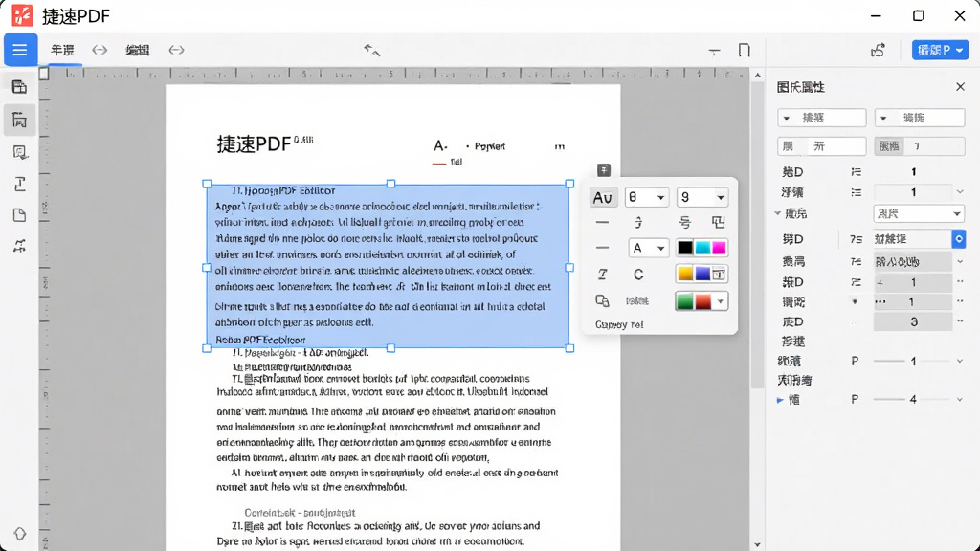Expand the blue triangle row at panel bottom

point(780,400)
